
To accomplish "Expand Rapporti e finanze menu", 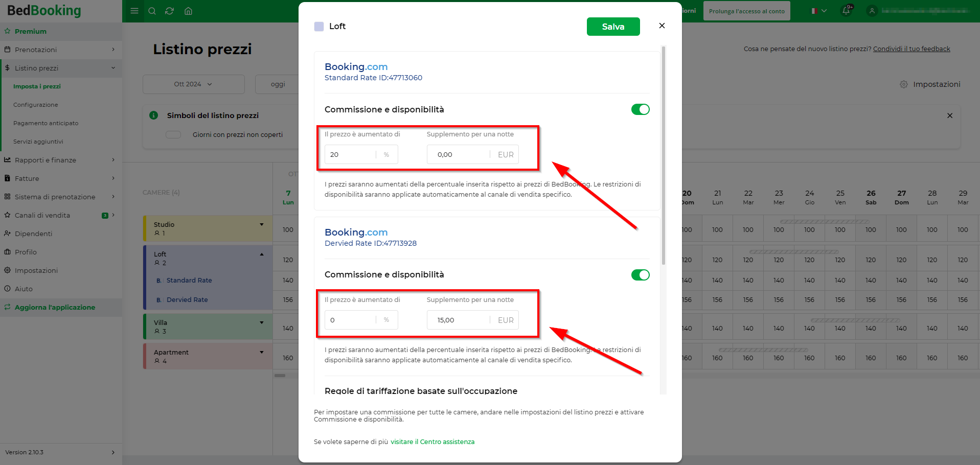I will (x=61, y=160).
